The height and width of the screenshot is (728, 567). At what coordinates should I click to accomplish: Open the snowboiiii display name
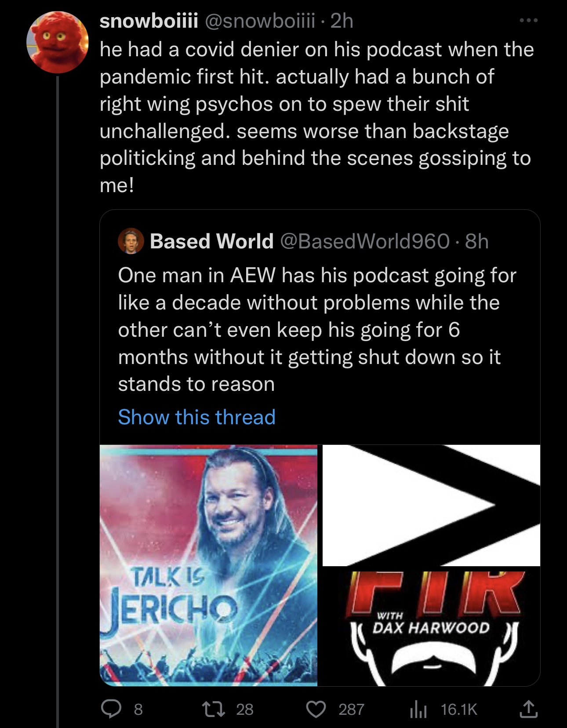[x=149, y=21]
